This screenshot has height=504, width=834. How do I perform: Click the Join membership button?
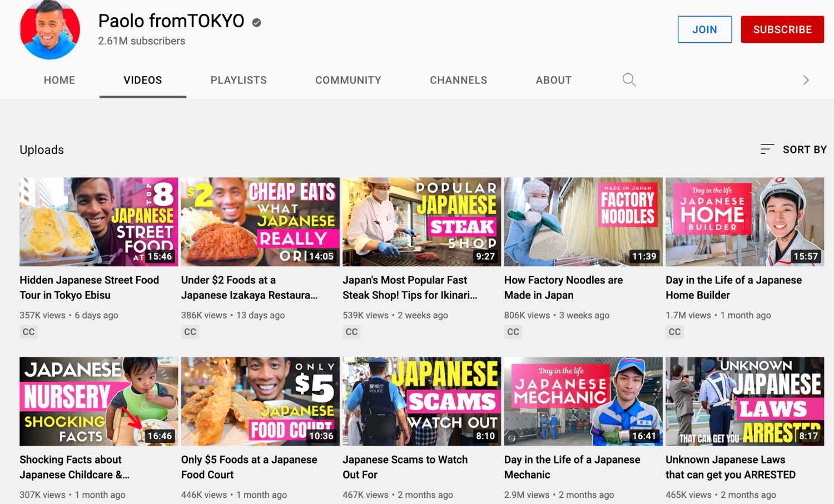pos(704,29)
